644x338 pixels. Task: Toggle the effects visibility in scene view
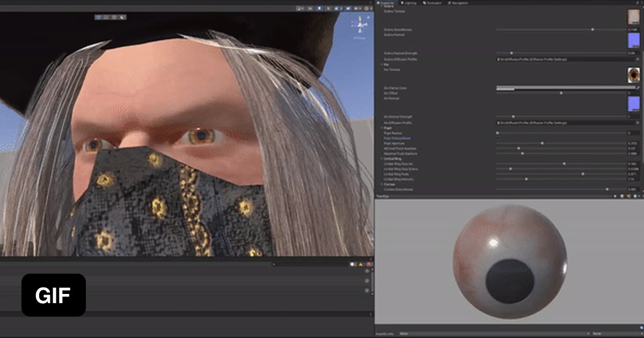pos(337,8)
